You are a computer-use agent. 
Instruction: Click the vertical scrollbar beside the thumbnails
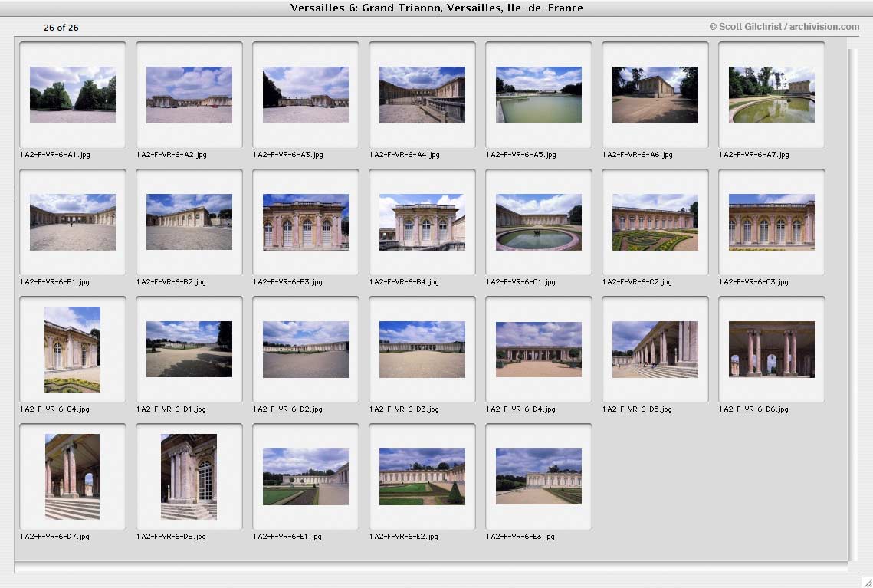point(853,304)
